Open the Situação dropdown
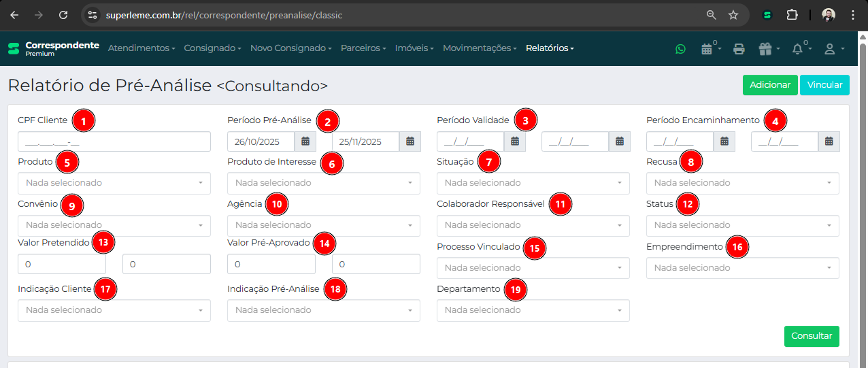 coord(533,183)
